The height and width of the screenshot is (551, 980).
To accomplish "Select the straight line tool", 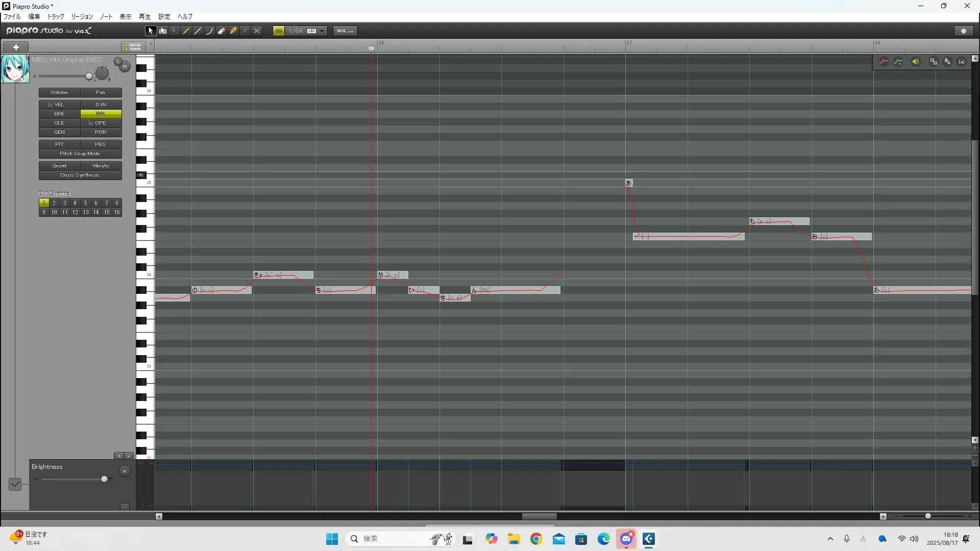I will (198, 31).
